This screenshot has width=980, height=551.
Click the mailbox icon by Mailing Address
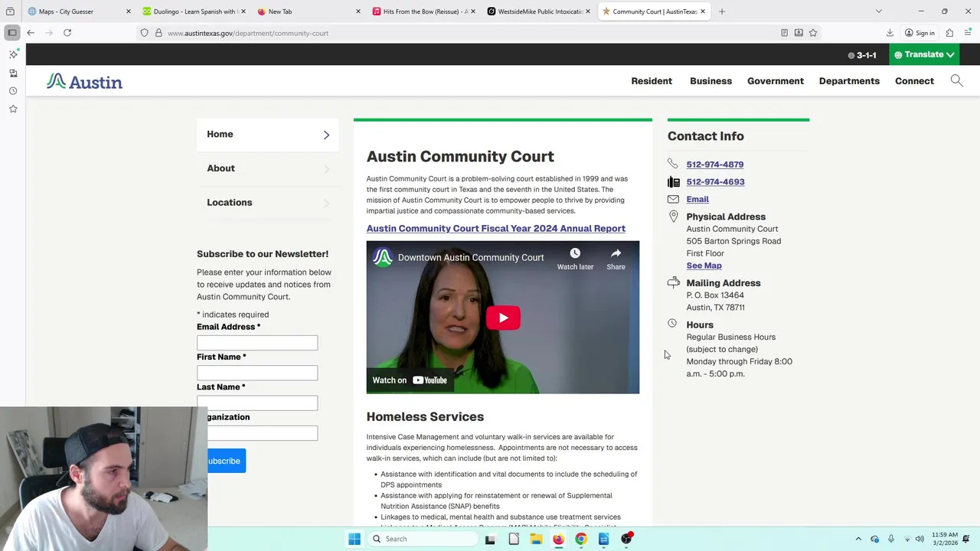tap(673, 282)
